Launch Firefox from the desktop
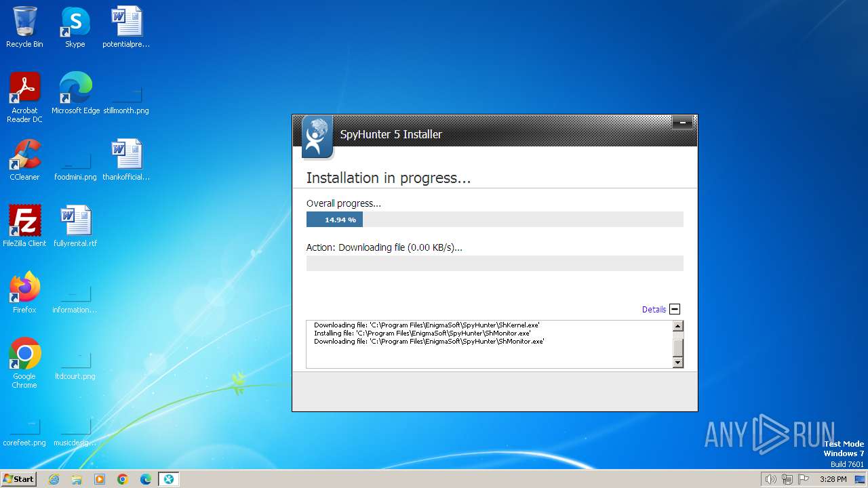 point(24,292)
